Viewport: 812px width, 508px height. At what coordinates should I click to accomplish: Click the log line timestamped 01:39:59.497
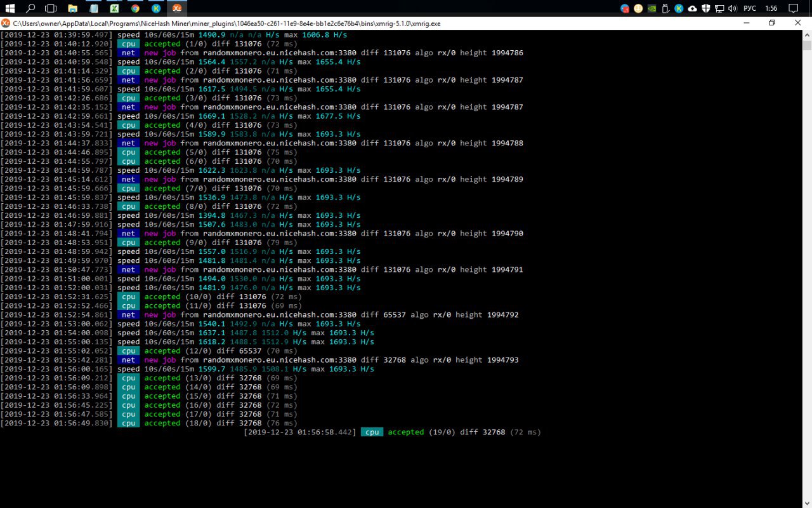pos(174,35)
